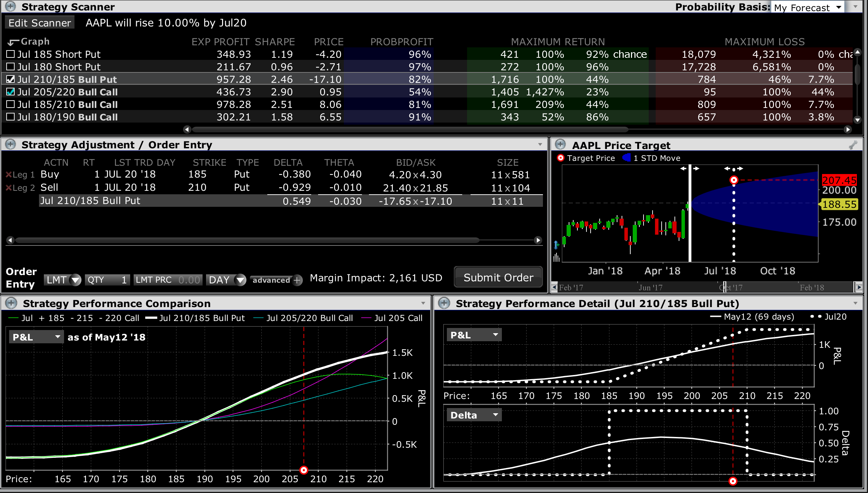This screenshot has height=493, width=868.
Task: Click the AAPL Price Target panel plus icon
Action: pyautogui.click(x=560, y=144)
